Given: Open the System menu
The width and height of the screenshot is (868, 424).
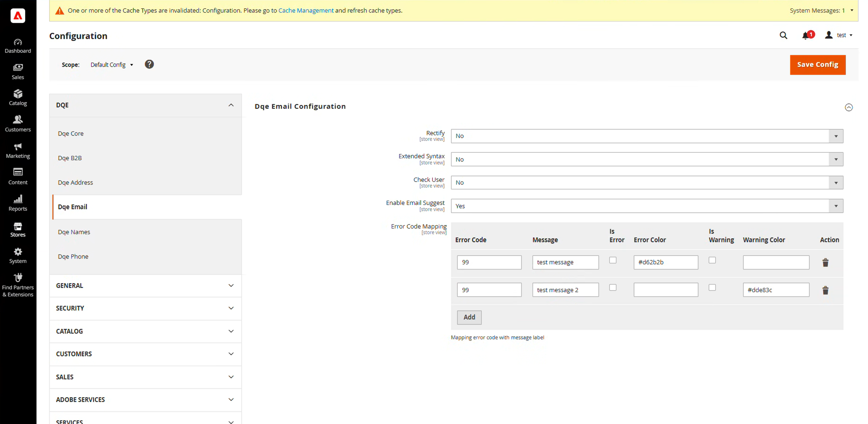Looking at the screenshot, I should click(x=18, y=256).
